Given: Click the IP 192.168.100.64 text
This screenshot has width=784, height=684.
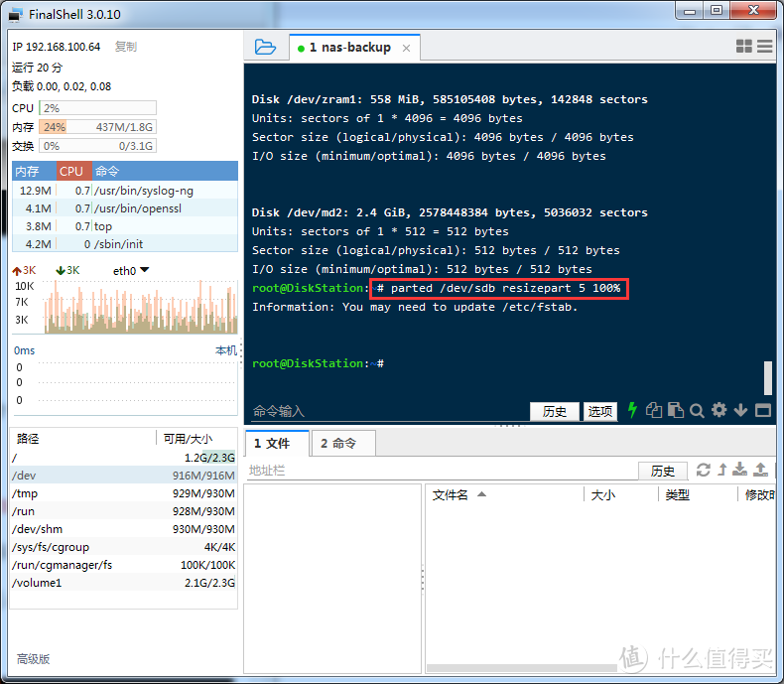Looking at the screenshot, I should pyautogui.click(x=56, y=47).
